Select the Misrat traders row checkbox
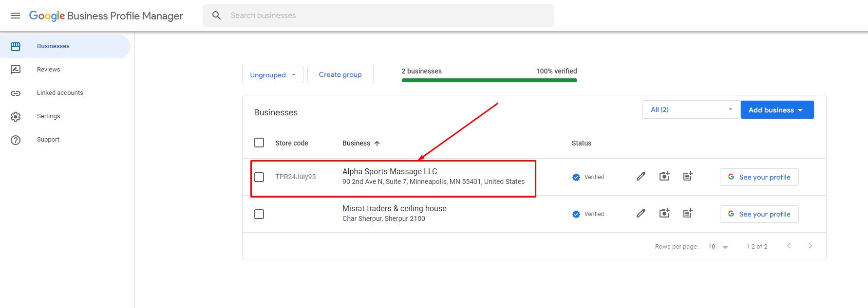Screen dimensions: 868x308 259,214
